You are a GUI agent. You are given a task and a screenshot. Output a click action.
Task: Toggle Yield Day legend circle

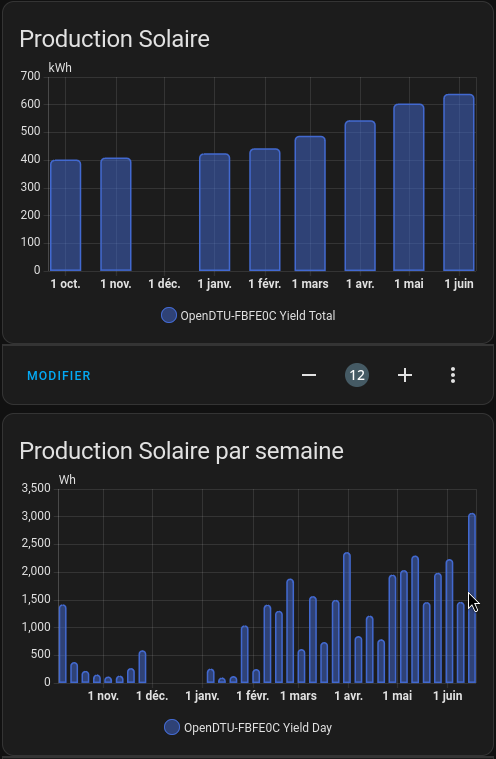pos(172,728)
